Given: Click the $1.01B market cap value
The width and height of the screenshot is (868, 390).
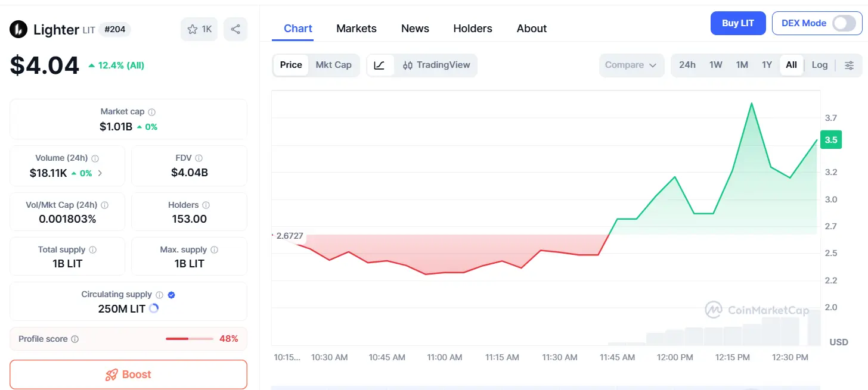Looking at the screenshot, I should [116, 126].
